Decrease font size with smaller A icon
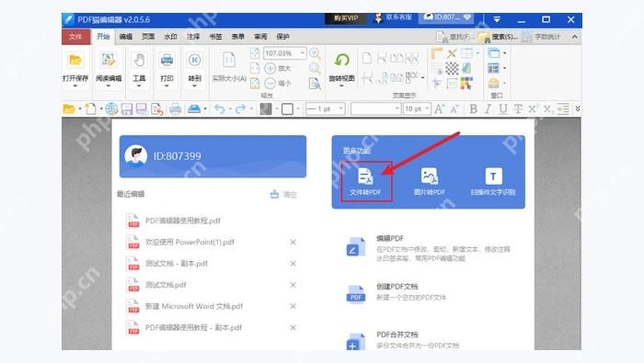Image resolution: width=644 pixels, height=363 pixels. [x=454, y=109]
